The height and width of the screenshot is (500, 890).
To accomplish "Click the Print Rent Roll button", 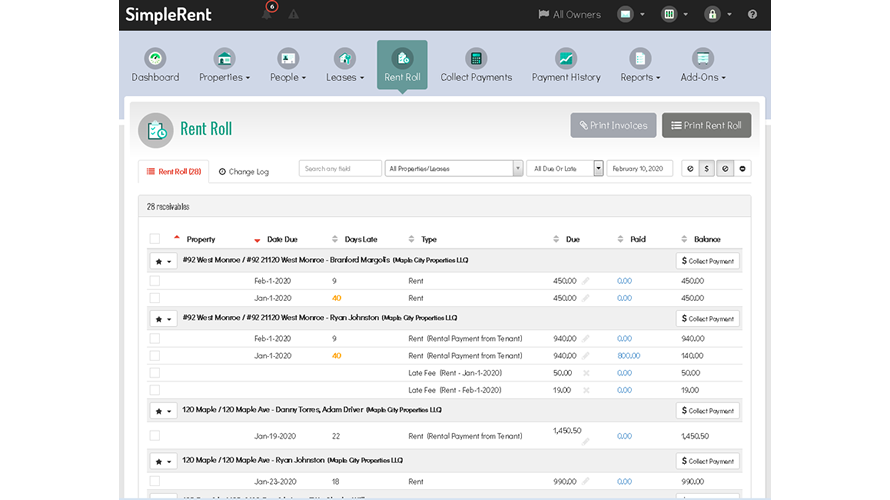I will click(706, 125).
